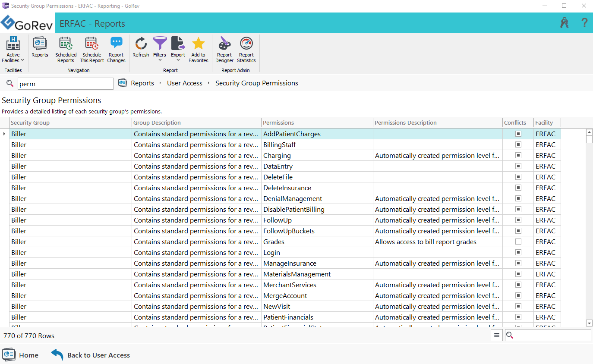The image size is (593, 364).
Task: Select the DataEntry permission cell
Action: click(x=318, y=166)
